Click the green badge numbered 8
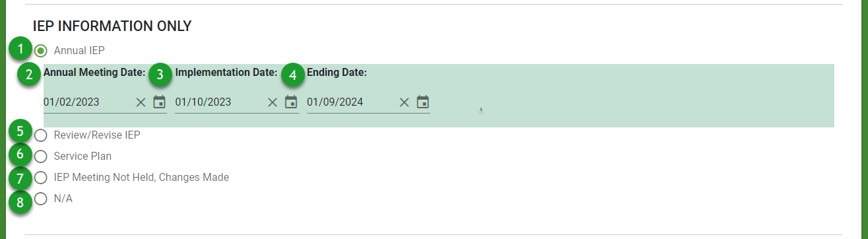Image resolution: width=868 pixels, height=239 pixels. (20, 201)
